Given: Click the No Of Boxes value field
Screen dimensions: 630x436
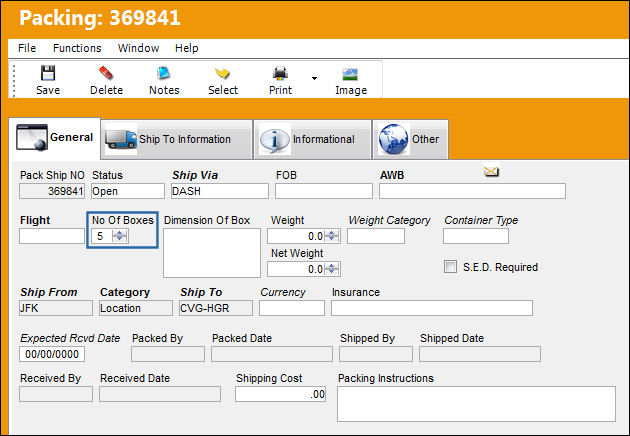Looking at the screenshot, I should [102, 236].
